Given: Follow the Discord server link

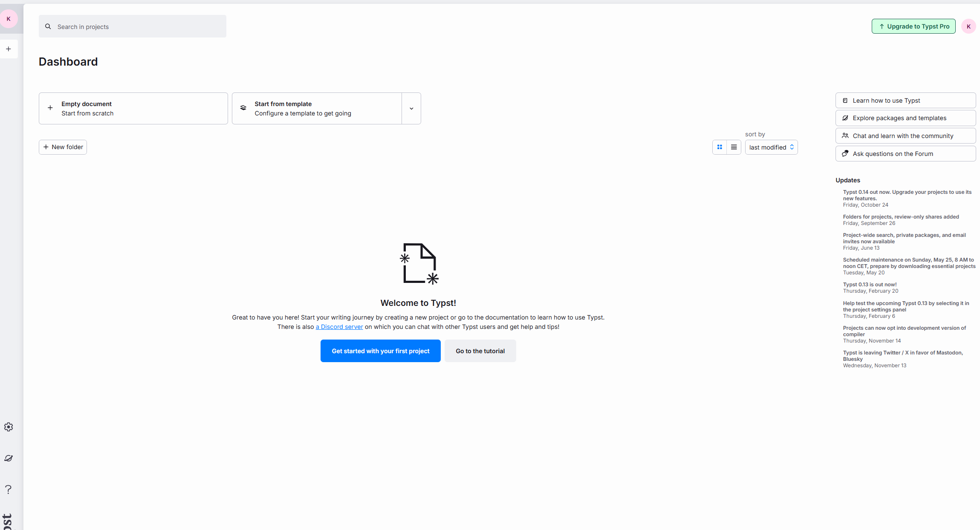Looking at the screenshot, I should pos(339,327).
